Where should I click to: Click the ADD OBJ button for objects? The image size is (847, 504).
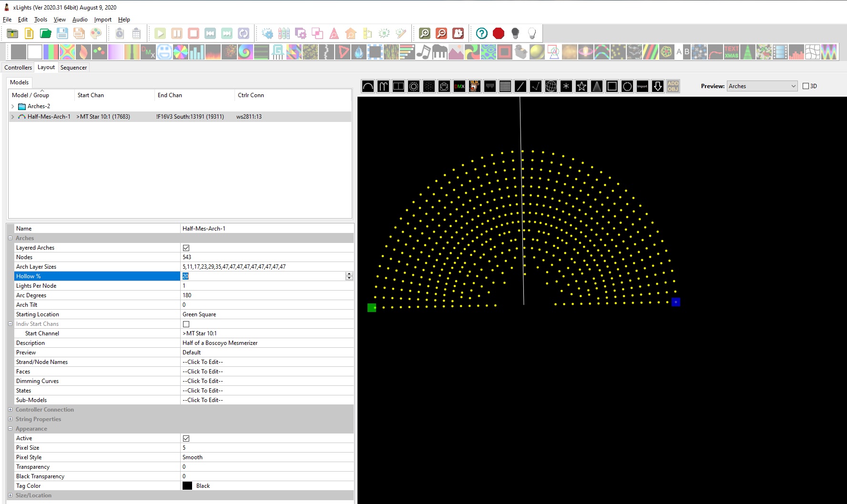673,86
